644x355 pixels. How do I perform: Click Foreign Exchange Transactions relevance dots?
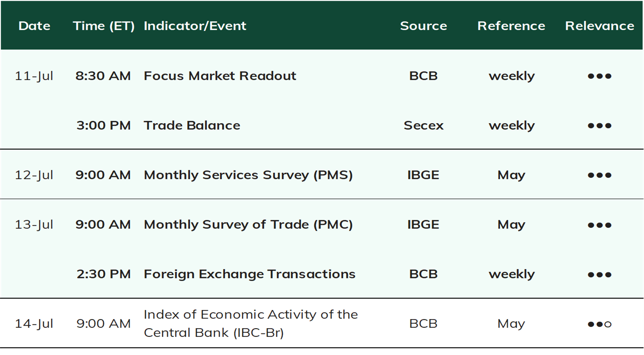(x=599, y=275)
